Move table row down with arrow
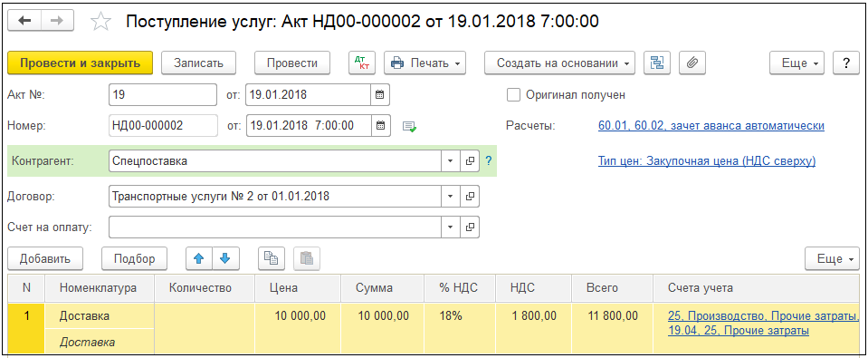 coord(225,258)
